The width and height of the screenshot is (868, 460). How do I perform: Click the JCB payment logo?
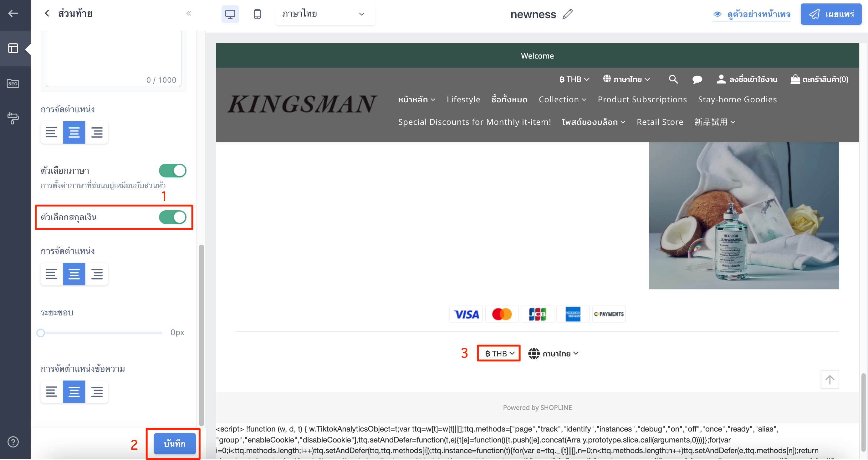538,314
